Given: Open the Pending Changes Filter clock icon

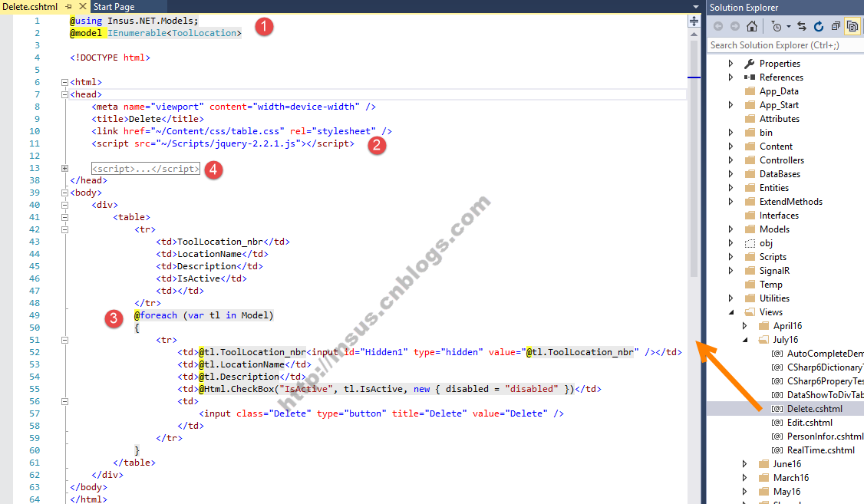Looking at the screenshot, I should pyautogui.click(x=777, y=26).
